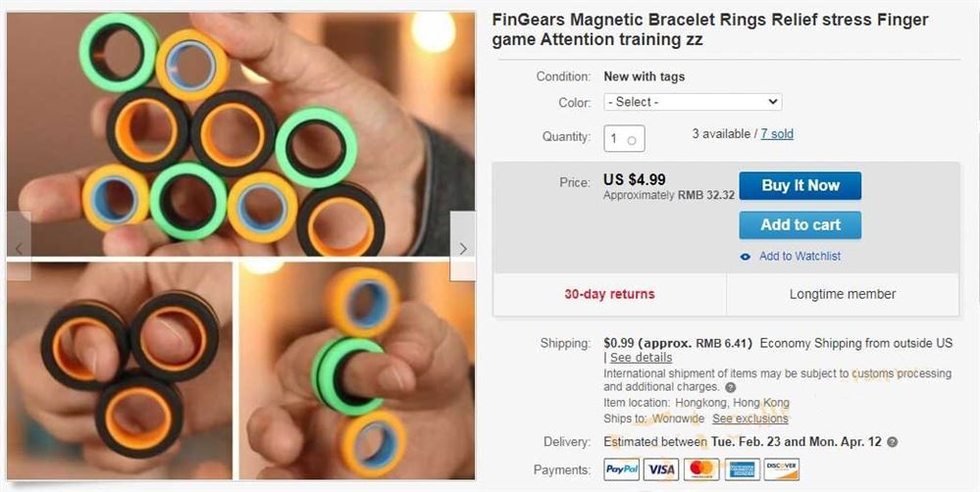
Task: Click the VISA card icon
Action: 661,468
